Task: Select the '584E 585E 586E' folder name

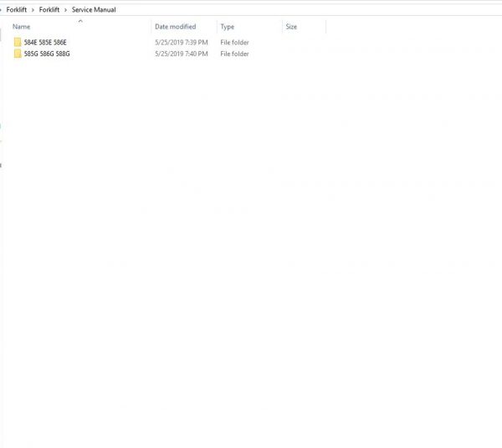Action: [x=45, y=43]
